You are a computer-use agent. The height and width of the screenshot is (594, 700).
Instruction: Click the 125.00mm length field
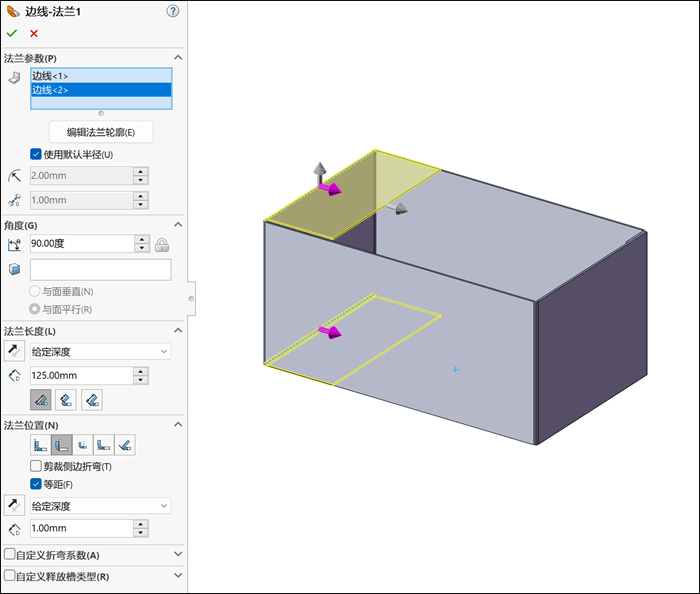click(x=82, y=376)
